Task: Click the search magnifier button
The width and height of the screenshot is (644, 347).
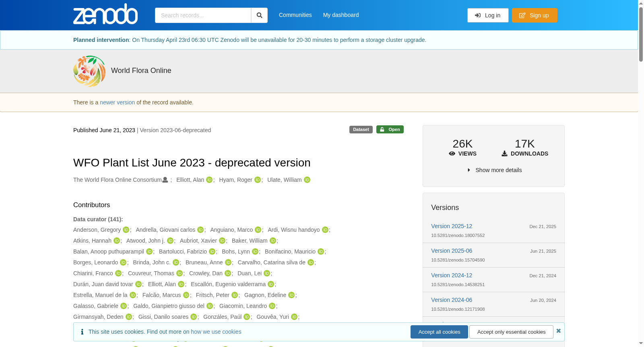Action: (259, 15)
